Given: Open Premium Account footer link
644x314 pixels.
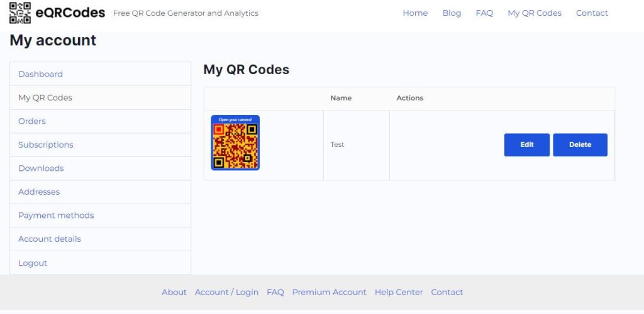Looking at the screenshot, I should (329, 292).
